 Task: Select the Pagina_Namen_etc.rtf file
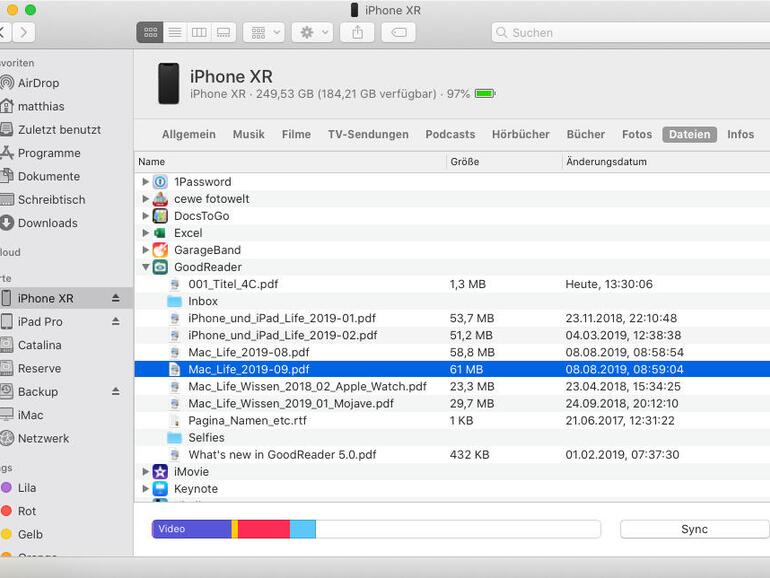[x=452, y=420]
